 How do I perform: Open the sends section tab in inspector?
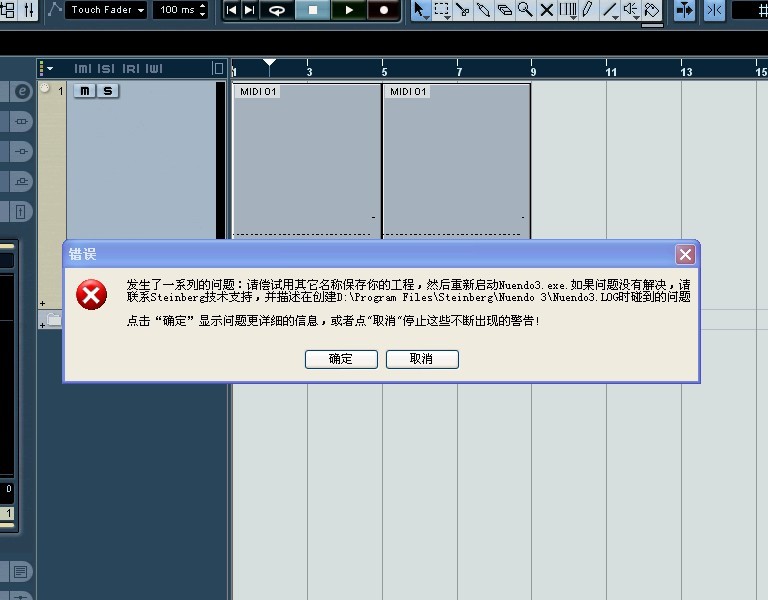pos(21,151)
